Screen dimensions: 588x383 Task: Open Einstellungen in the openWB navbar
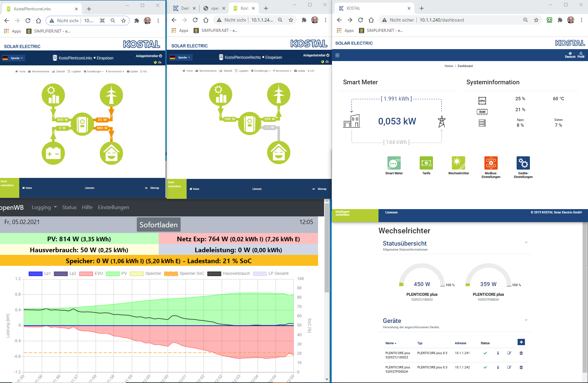point(113,207)
